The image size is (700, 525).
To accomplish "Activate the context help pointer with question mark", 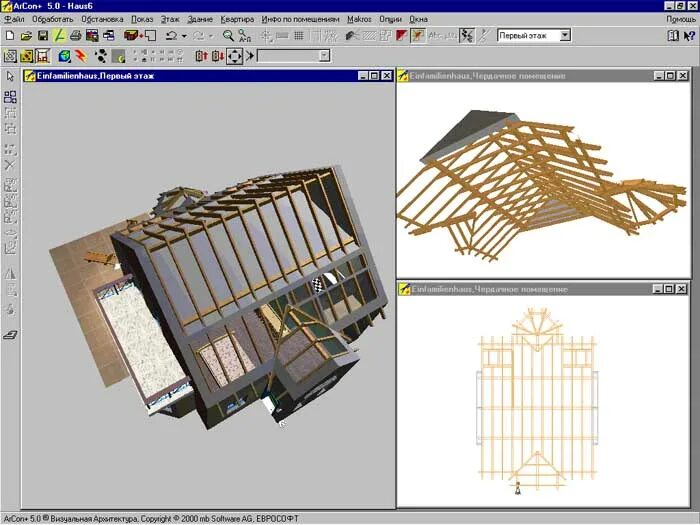I will pos(689,35).
